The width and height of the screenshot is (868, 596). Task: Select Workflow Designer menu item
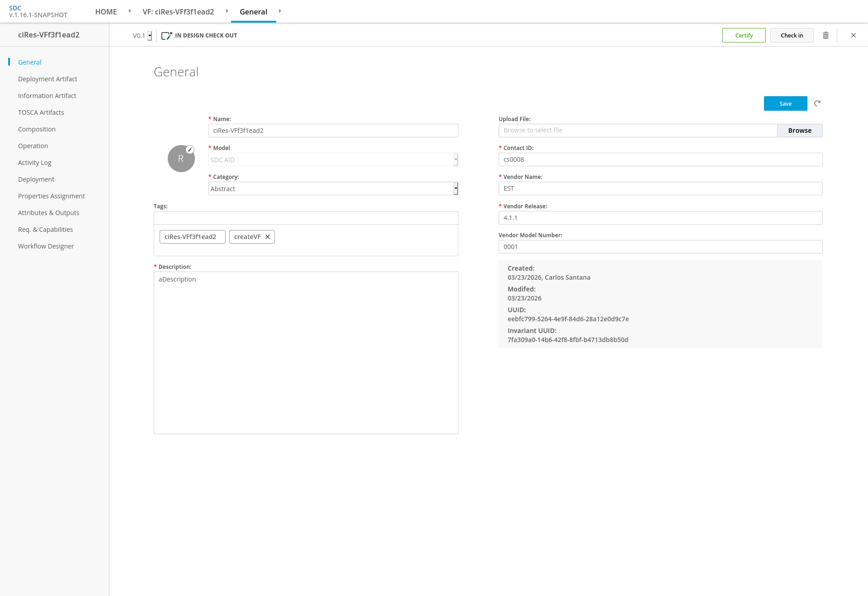click(46, 246)
